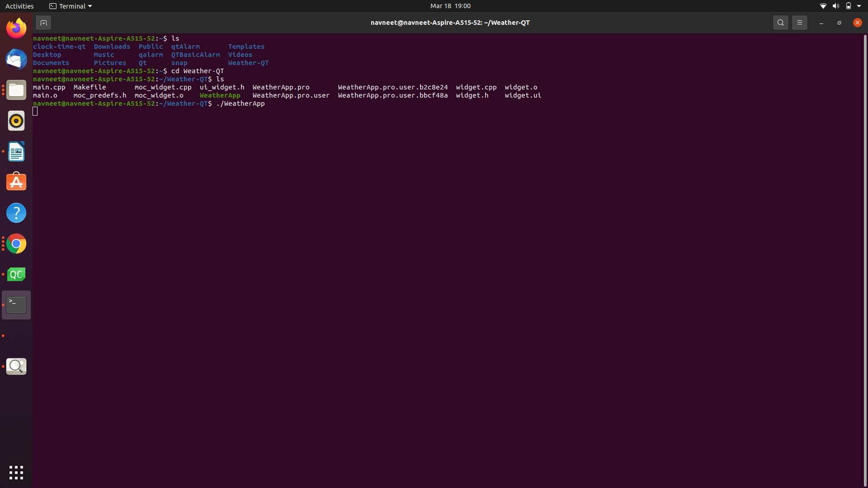Open the Files file manager
This screenshot has height=488, width=868.
coord(16,90)
